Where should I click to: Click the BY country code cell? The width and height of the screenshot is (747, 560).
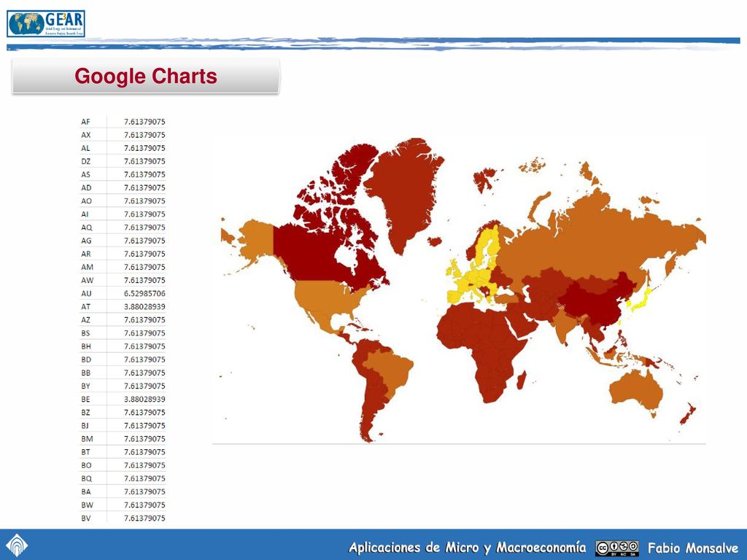pyautogui.click(x=85, y=386)
